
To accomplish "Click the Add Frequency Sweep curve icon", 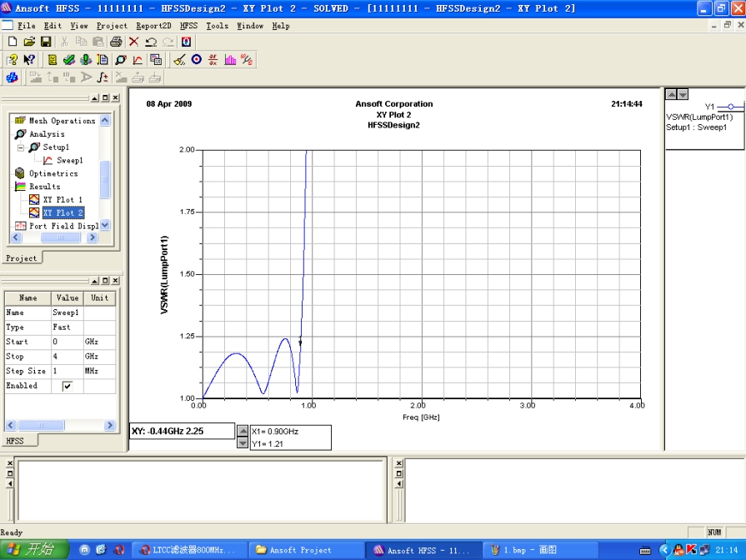I will point(138,60).
